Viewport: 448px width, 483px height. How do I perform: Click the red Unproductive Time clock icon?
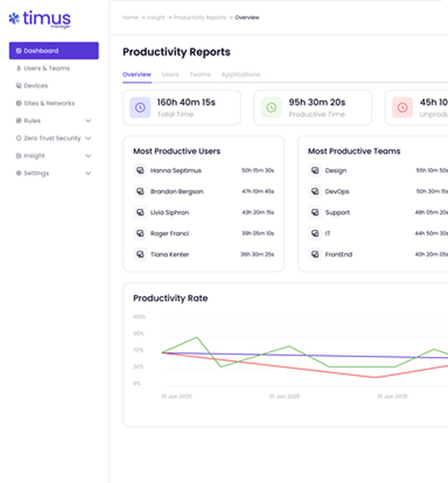click(x=402, y=107)
